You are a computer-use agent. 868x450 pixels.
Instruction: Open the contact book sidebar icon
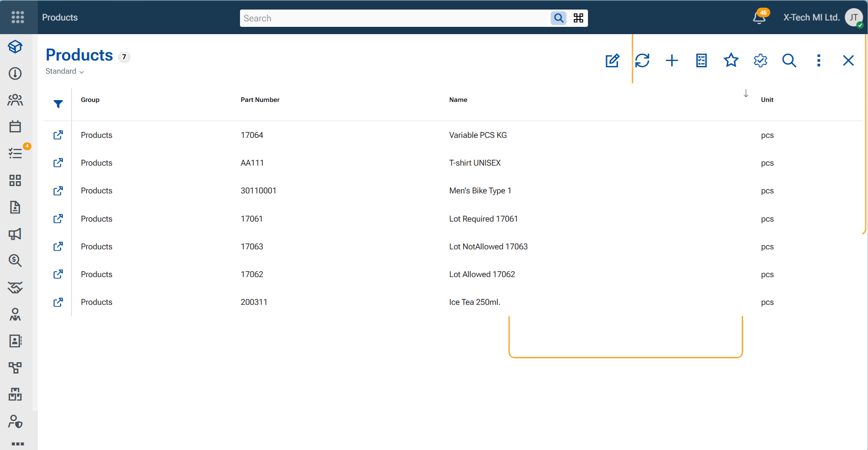coord(15,341)
